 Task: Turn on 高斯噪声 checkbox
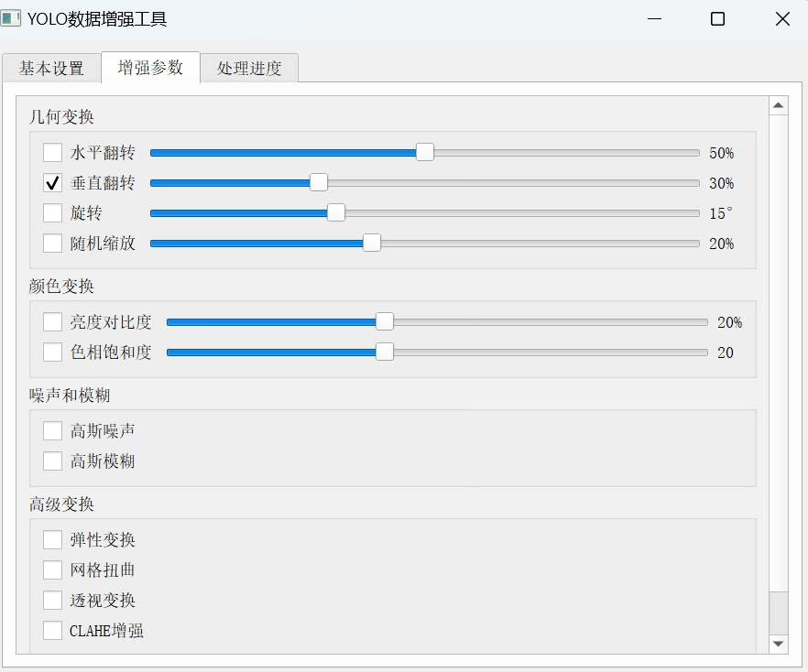(x=53, y=431)
